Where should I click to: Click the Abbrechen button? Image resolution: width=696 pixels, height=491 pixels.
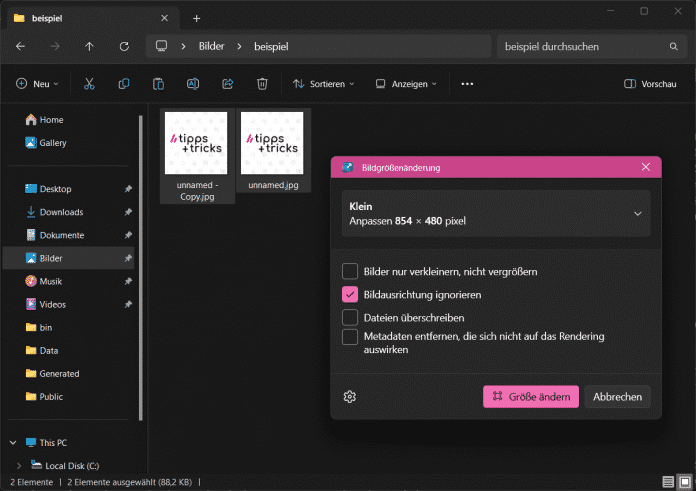[617, 397]
